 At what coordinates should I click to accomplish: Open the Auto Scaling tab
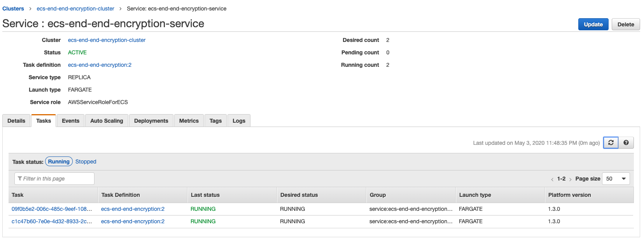pos(107,121)
